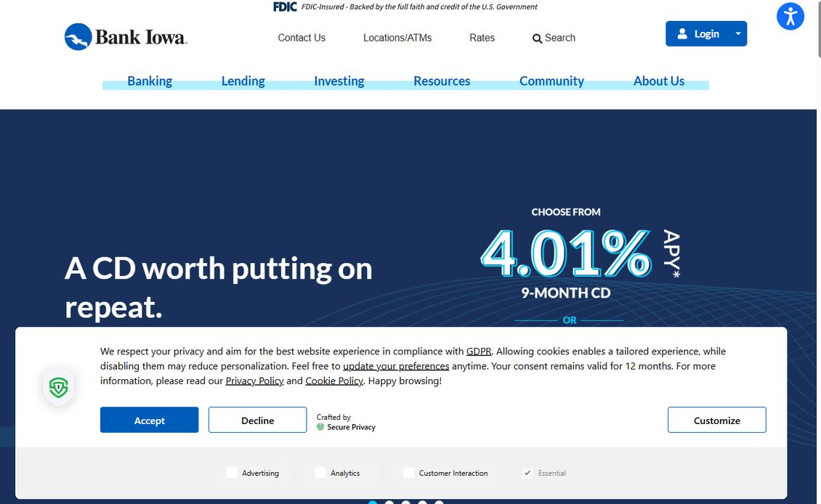The width and height of the screenshot is (821, 504).
Task: Open cookie settings via Customize
Action: (x=717, y=420)
